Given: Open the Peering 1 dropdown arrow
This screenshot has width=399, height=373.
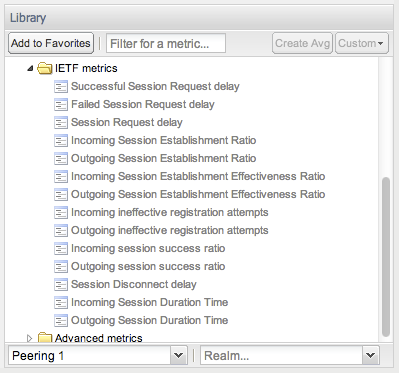Looking at the screenshot, I should point(179,355).
